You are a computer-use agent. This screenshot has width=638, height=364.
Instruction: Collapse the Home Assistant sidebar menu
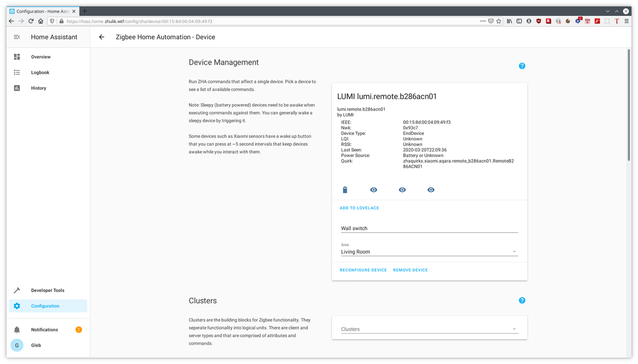[x=16, y=37]
